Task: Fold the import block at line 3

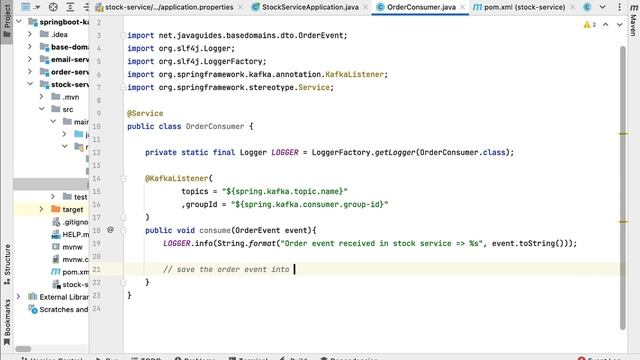Action: point(123,36)
